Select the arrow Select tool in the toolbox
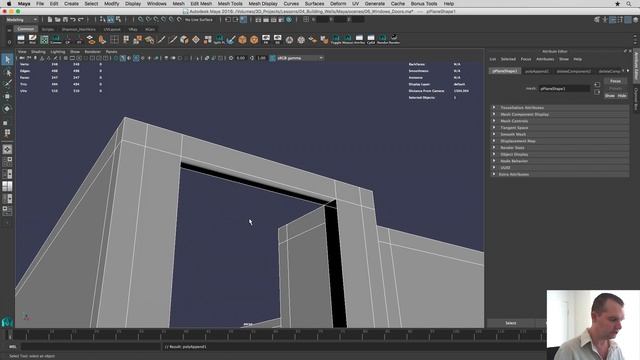The height and width of the screenshot is (360, 640). pos(7,60)
